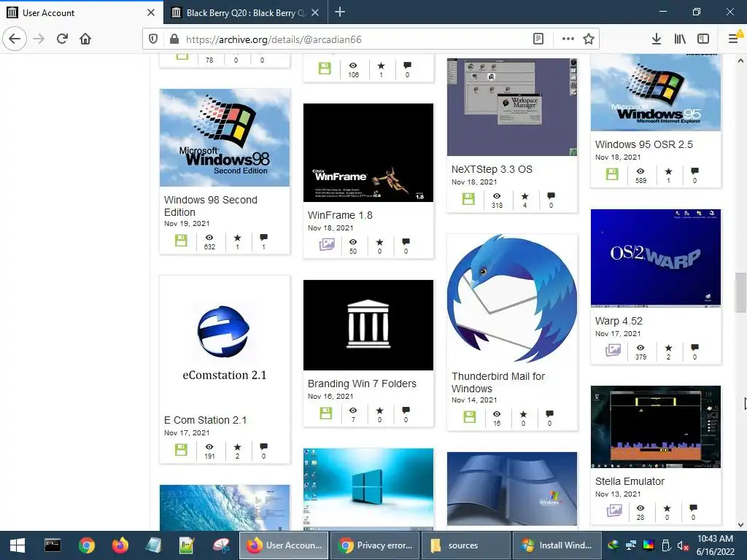Viewport: 747px width, 560px height.
Task: Open the WinFrame 1.8 title link
Action: pyautogui.click(x=340, y=215)
